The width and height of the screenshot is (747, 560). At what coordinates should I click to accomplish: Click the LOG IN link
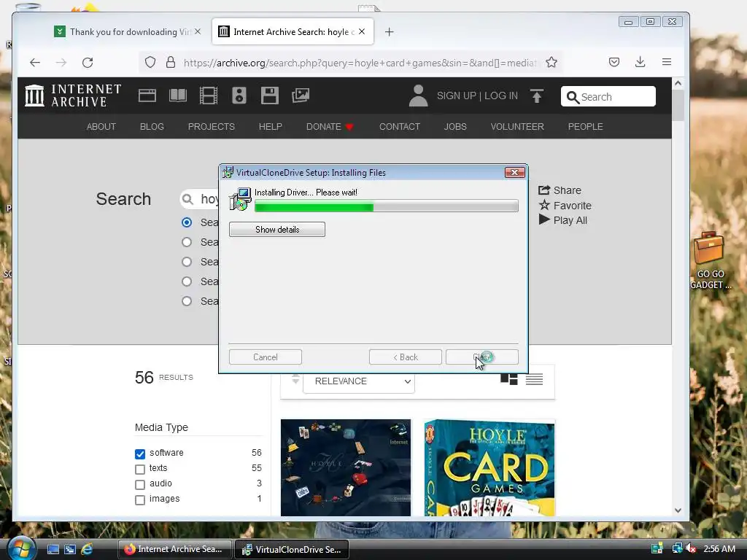[x=501, y=96]
